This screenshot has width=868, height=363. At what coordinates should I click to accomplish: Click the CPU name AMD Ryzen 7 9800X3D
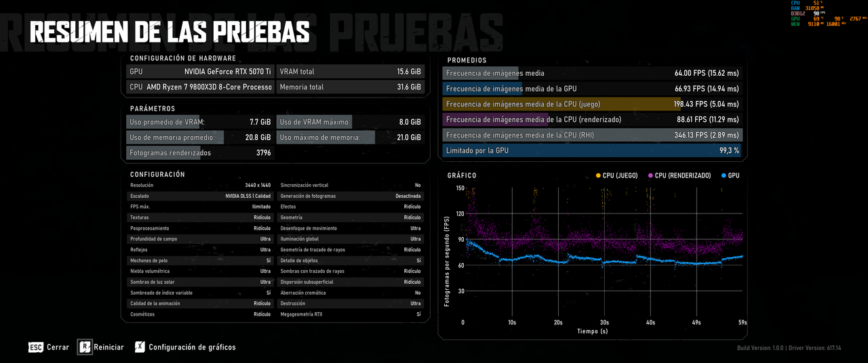pos(209,87)
